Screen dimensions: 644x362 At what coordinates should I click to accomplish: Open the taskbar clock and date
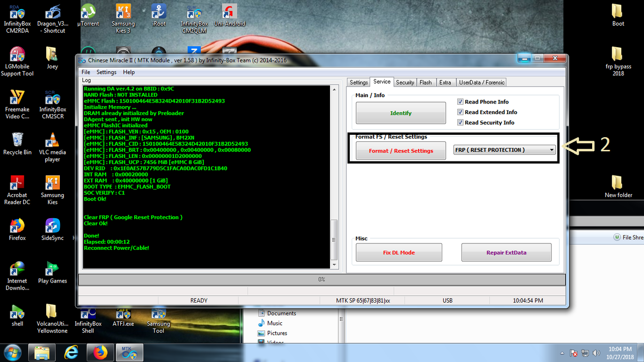coord(619,353)
